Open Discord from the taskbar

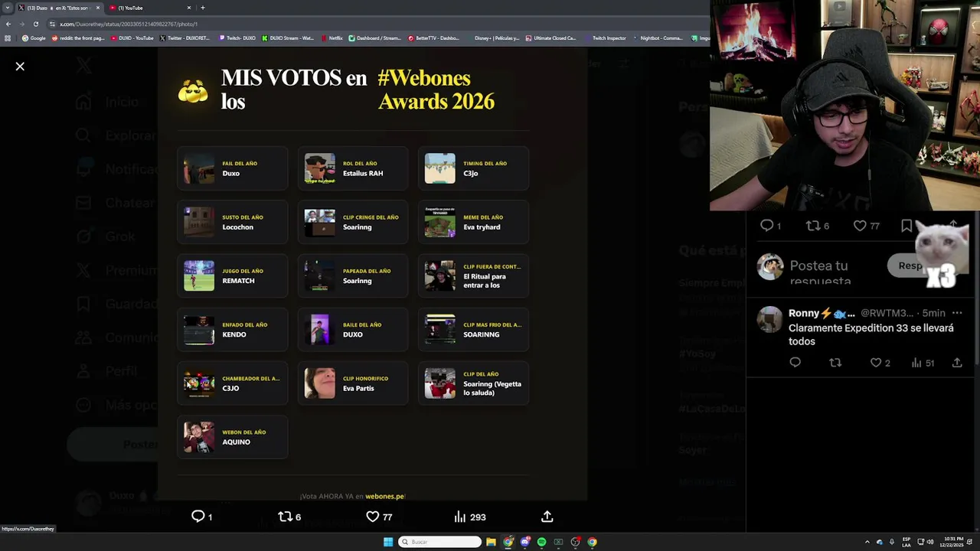coord(524,542)
